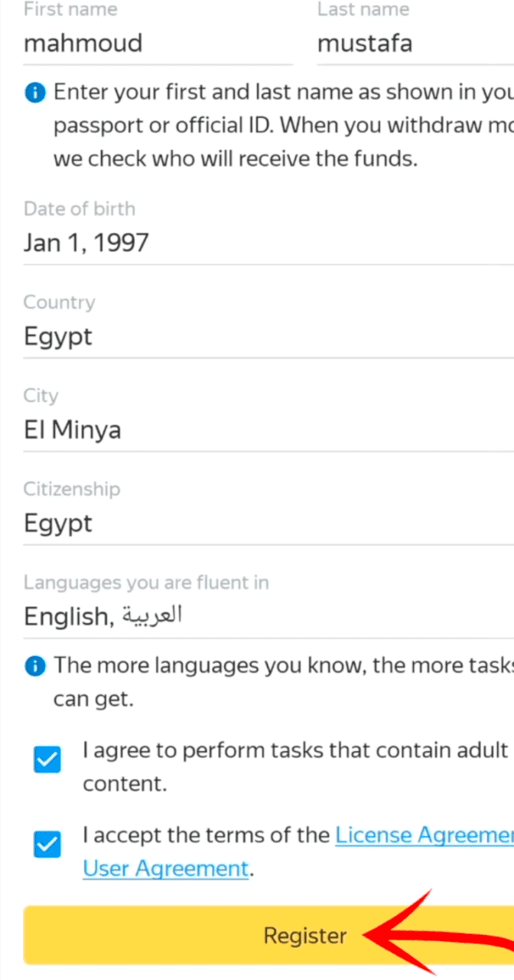This screenshot has height=980, width=514.
Task: Click the Egypt citizenship value
Action: tap(58, 523)
